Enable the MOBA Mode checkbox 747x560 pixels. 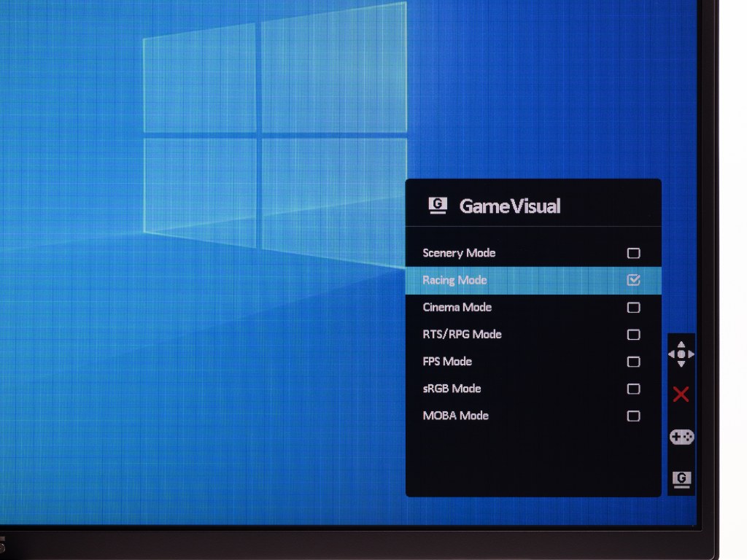click(634, 416)
